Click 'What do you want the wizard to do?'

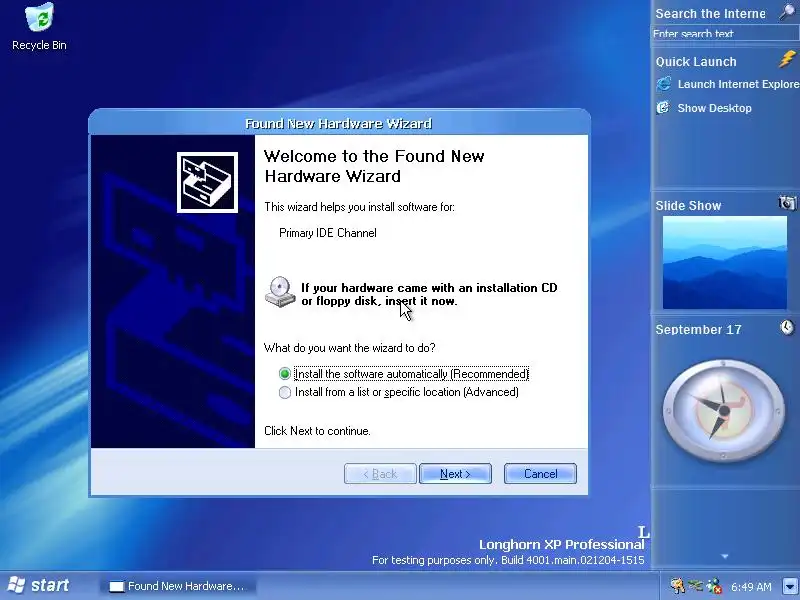click(349, 348)
